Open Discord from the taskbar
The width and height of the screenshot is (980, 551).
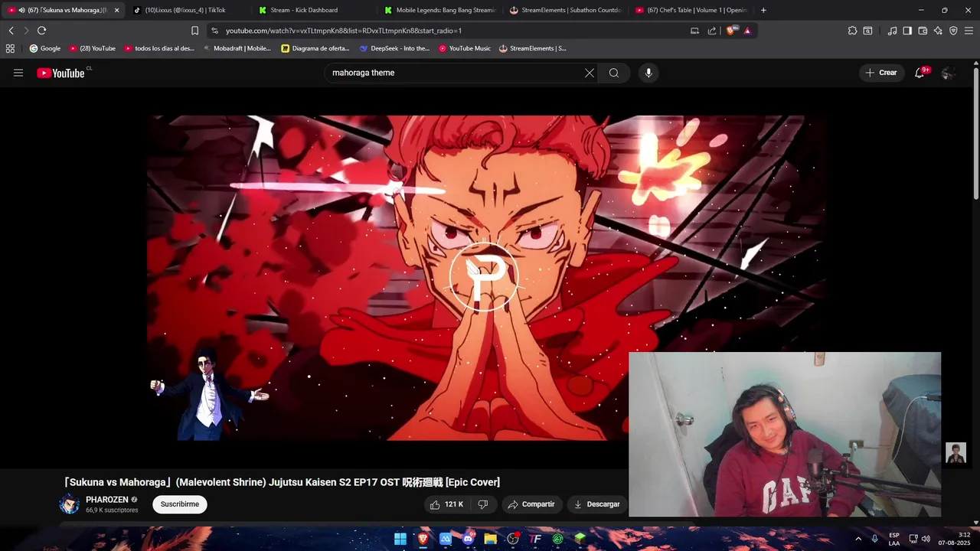pyautogui.click(x=468, y=539)
